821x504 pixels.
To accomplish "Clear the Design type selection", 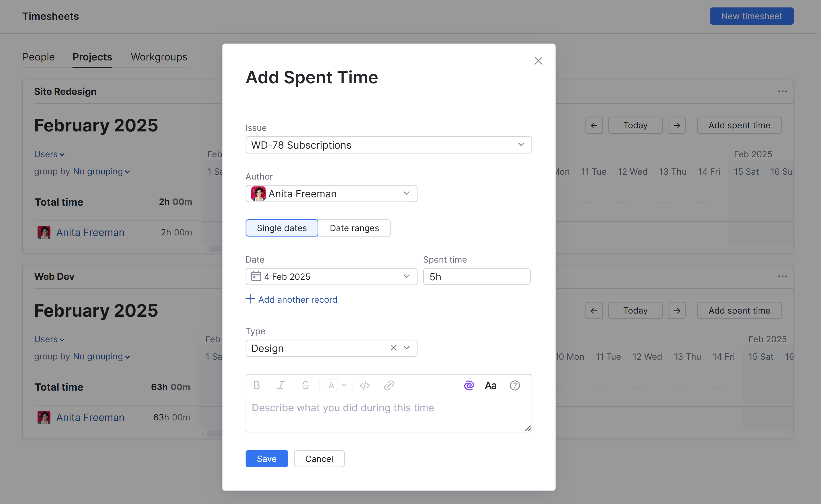I will tap(393, 348).
